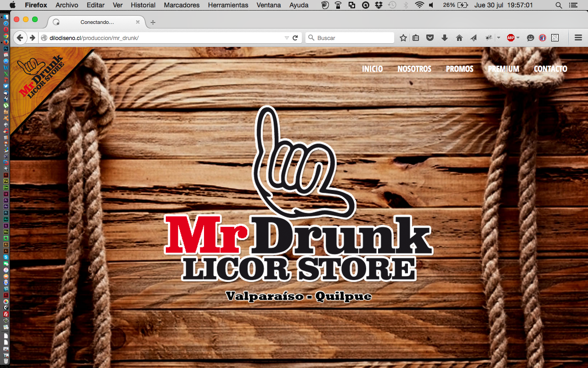The height and width of the screenshot is (368, 588).
Task: Open the URL history dropdown arrow
Action: point(287,38)
